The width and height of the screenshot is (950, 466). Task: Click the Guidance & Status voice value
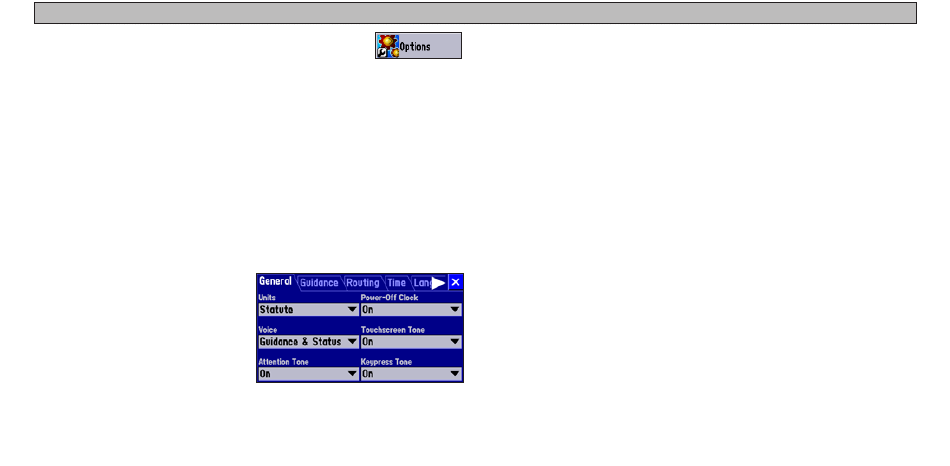point(300,342)
